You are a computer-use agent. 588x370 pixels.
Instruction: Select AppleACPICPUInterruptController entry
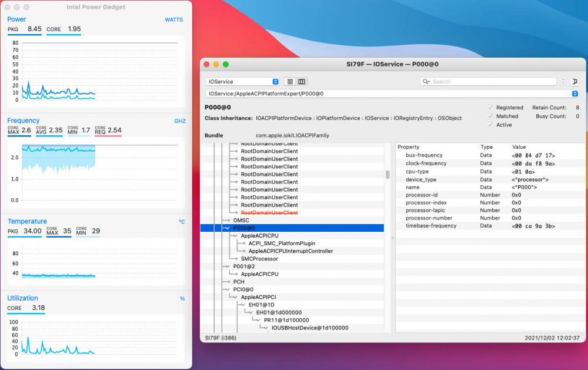(290, 251)
